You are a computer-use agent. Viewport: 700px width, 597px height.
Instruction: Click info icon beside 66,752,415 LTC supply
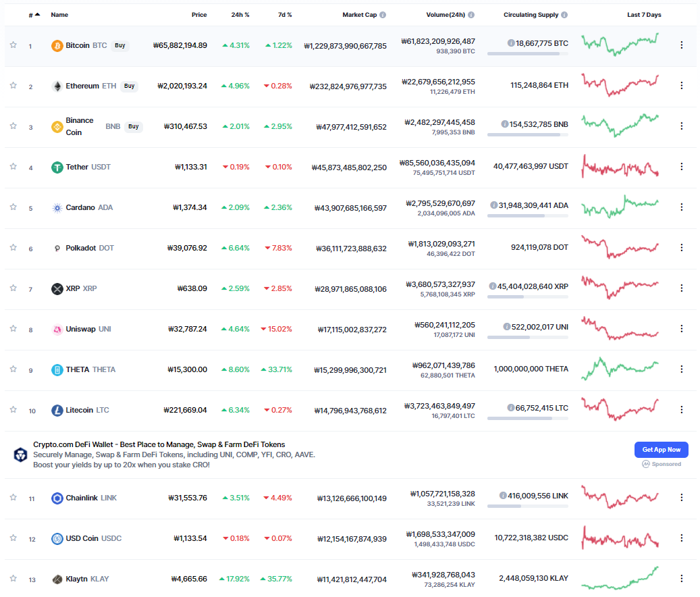[x=511, y=408]
